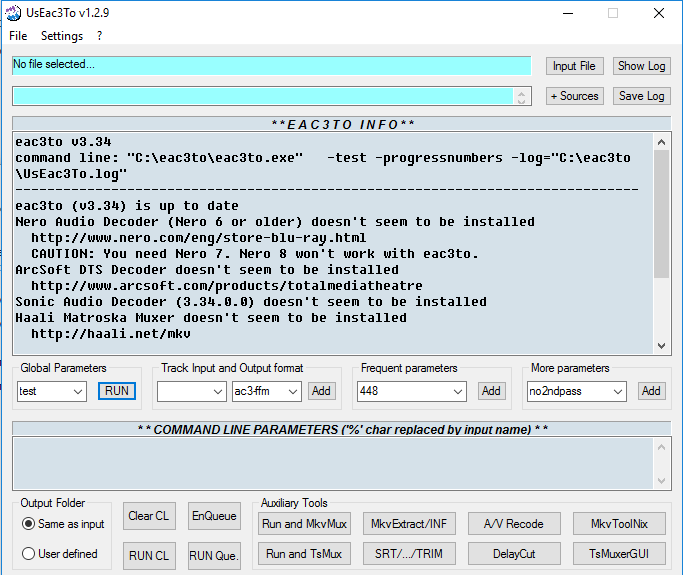Click the Run and MkvMux button
The width and height of the screenshot is (683, 575).
click(x=304, y=524)
